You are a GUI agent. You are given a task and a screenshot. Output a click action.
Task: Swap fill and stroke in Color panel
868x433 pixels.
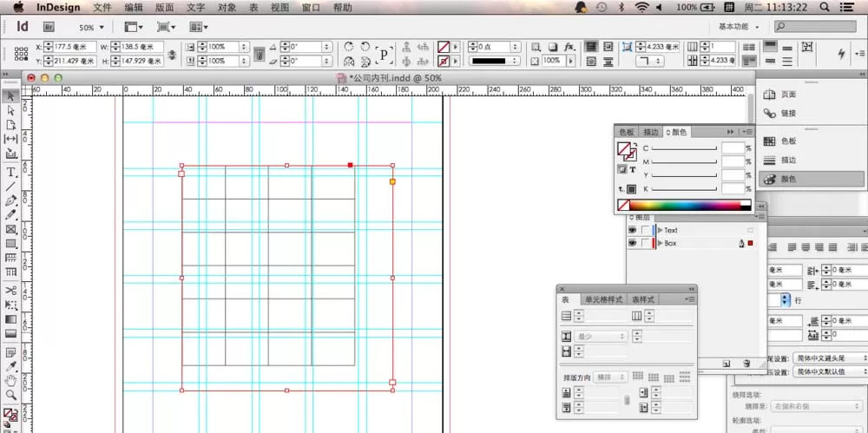tap(635, 144)
